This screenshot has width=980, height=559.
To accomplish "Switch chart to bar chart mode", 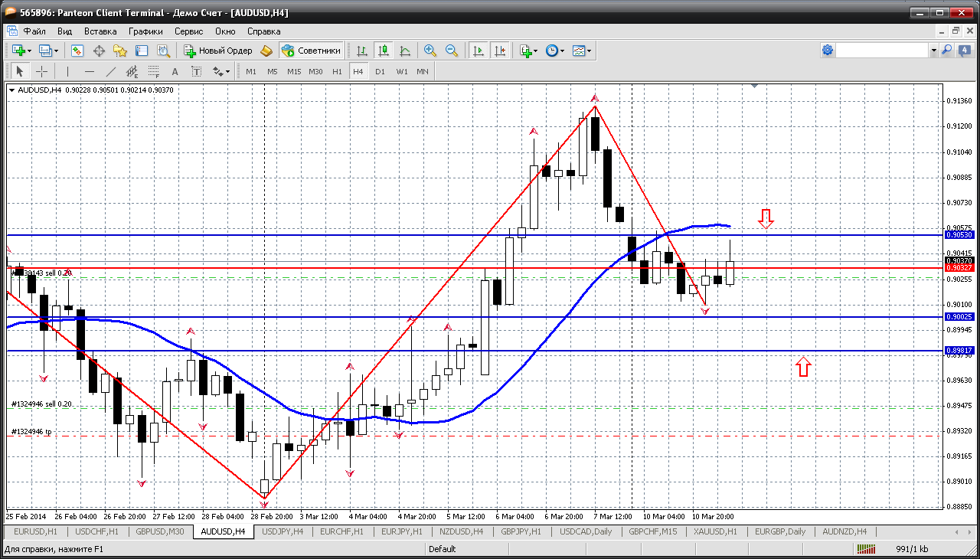I will (x=362, y=51).
